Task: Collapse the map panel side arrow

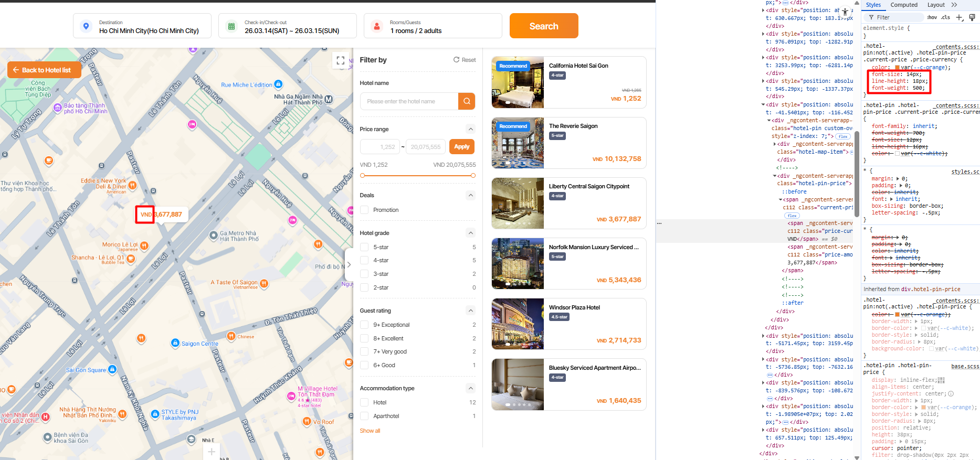Action: 349,265
